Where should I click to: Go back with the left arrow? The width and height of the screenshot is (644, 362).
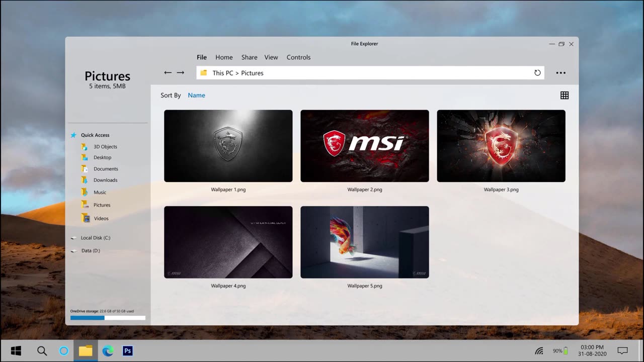pyautogui.click(x=168, y=73)
